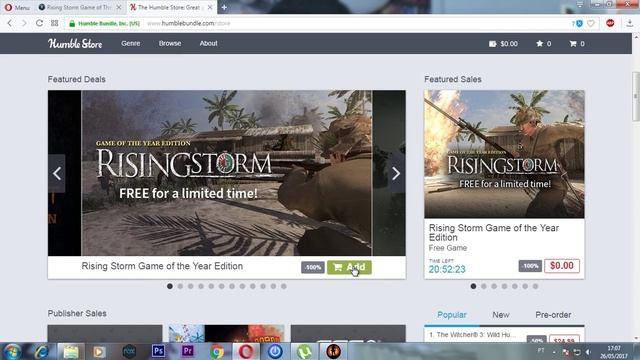Screen dimensions: 640x360
Task: Open uTorrent from the taskbar
Action: (304, 351)
